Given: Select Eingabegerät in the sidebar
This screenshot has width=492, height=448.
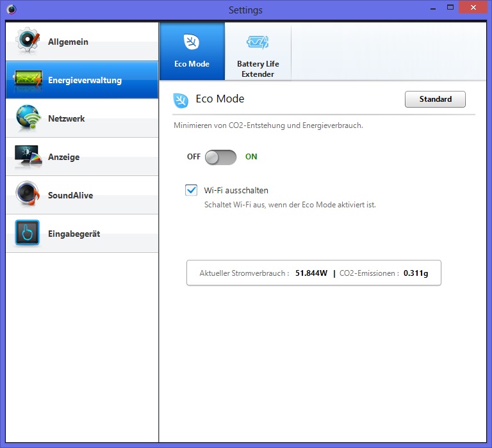Looking at the screenshot, I should pos(82,234).
